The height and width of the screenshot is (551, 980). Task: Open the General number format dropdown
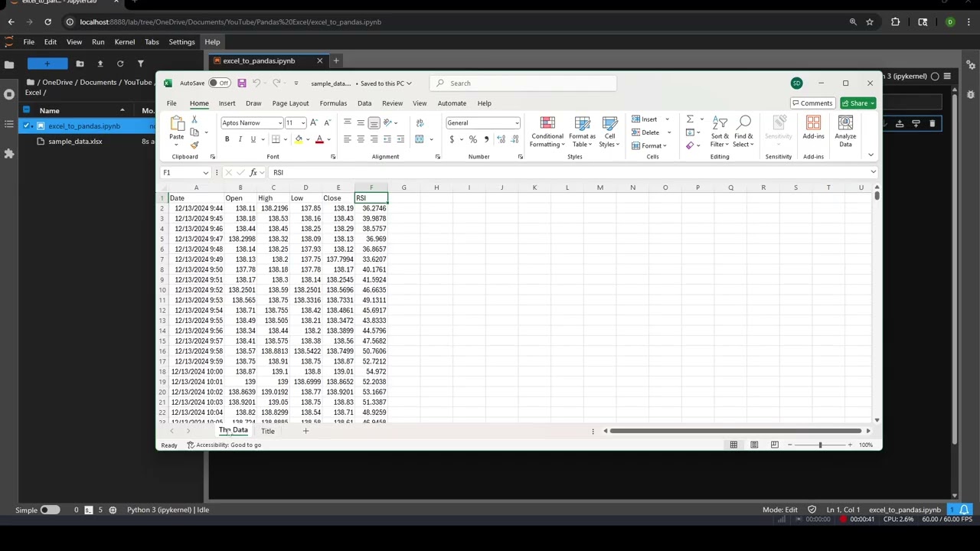517,122
